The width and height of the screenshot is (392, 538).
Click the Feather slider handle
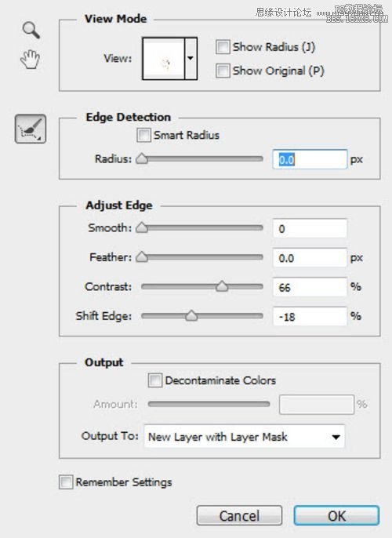[x=142, y=257]
